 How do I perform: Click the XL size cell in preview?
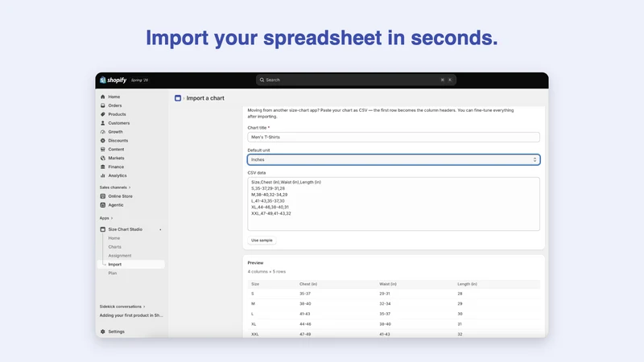pos(254,324)
